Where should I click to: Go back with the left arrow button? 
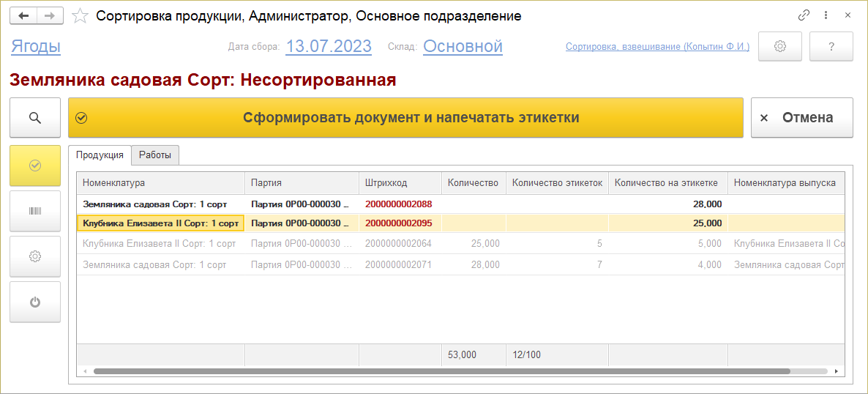pos(24,16)
